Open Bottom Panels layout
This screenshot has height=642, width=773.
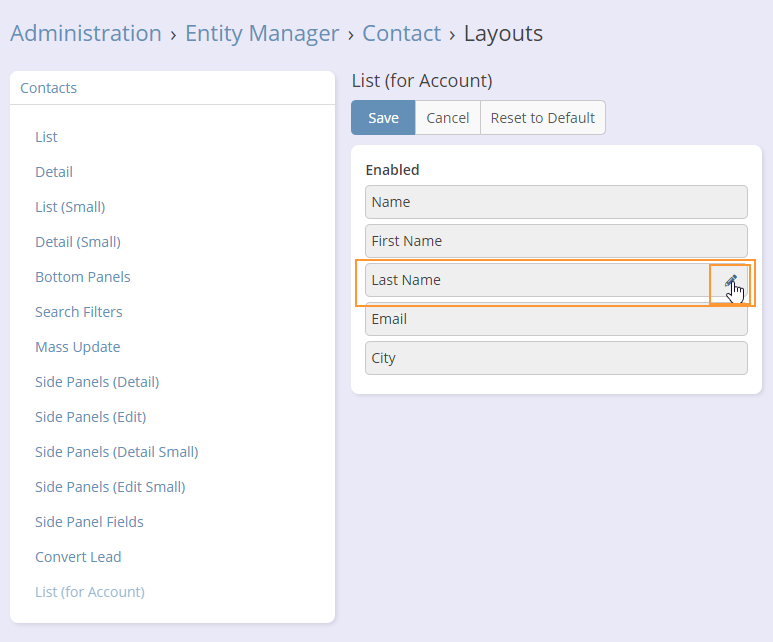[x=83, y=277]
